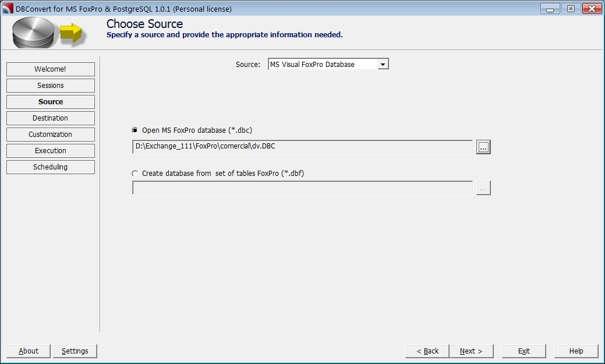Select Create database from set of tables option
The height and width of the screenshot is (364, 605).
point(135,174)
